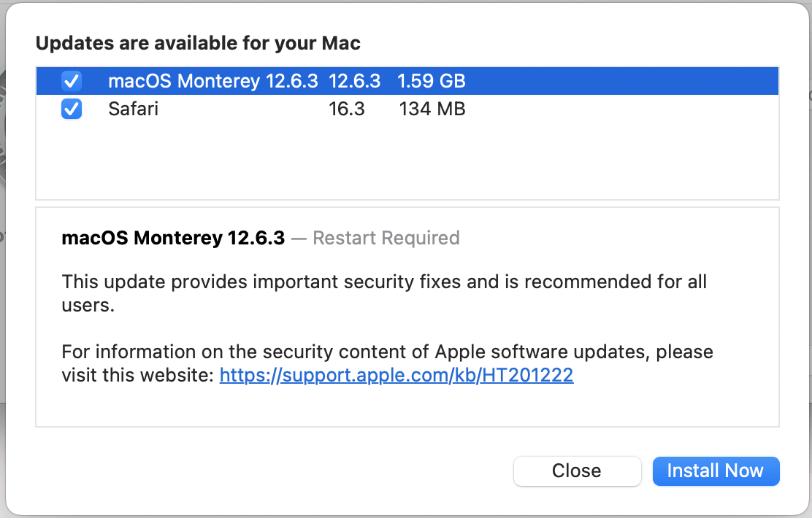Select the Safari row by its name
Screen dimensions: 812x518
[133, 109]
